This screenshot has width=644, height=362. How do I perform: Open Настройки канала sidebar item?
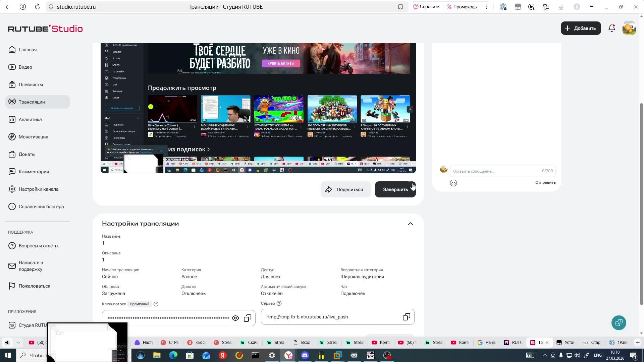point(38,189)
